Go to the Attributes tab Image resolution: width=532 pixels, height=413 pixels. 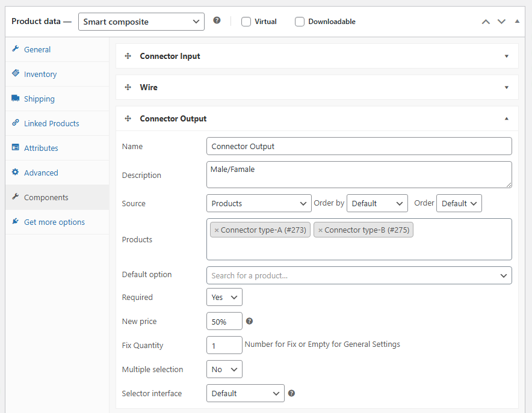pos(41,148)
